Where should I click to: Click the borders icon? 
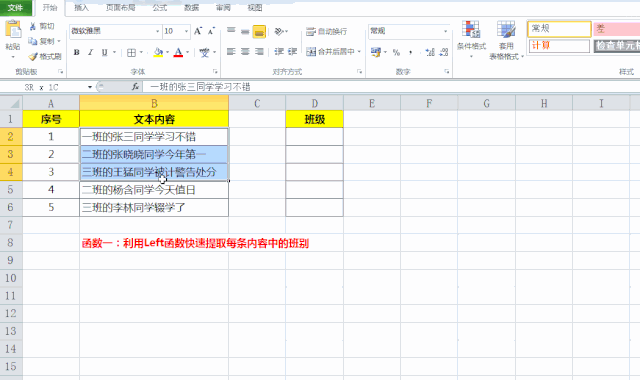[131, 52]
